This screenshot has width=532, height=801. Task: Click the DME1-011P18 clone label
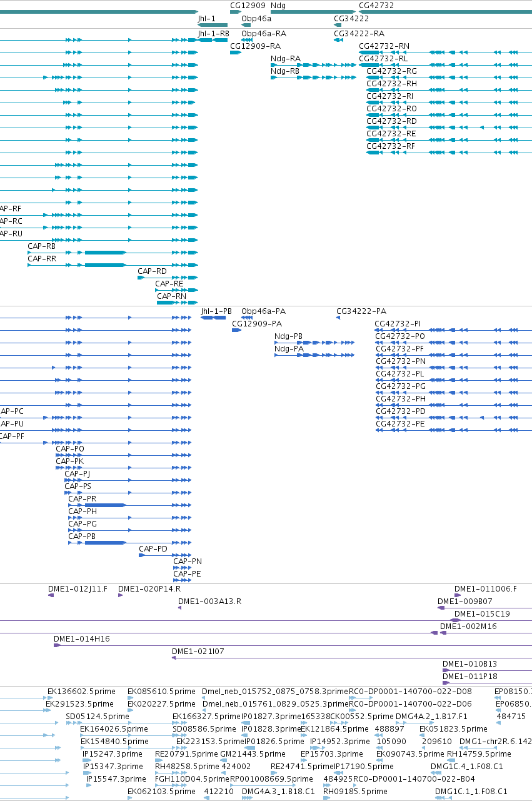(470, 676)
